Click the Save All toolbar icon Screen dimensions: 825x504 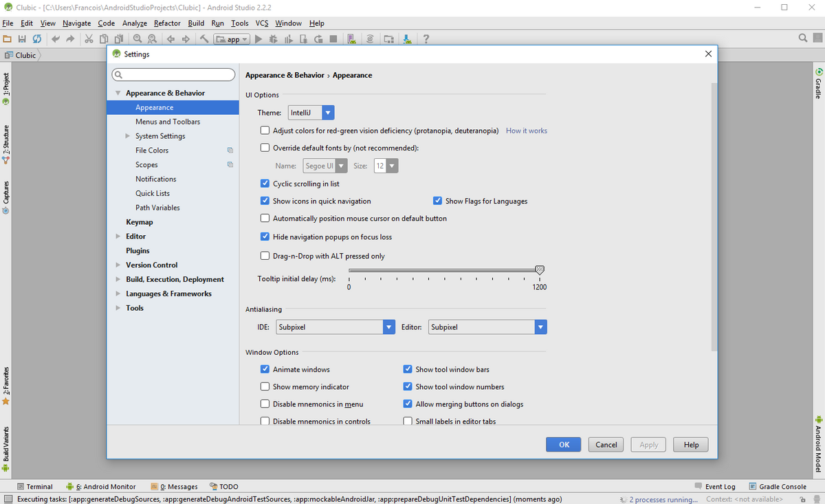22,39
